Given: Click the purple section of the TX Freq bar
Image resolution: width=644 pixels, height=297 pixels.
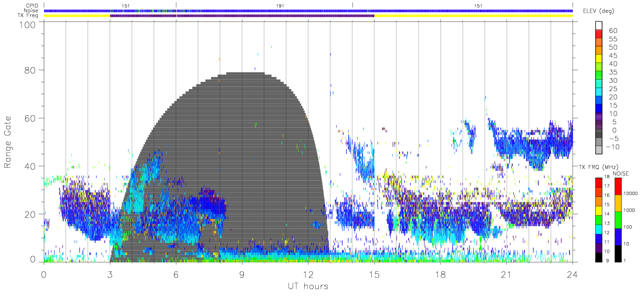Looking at the screenshot, I should click(x=242, y=16).
